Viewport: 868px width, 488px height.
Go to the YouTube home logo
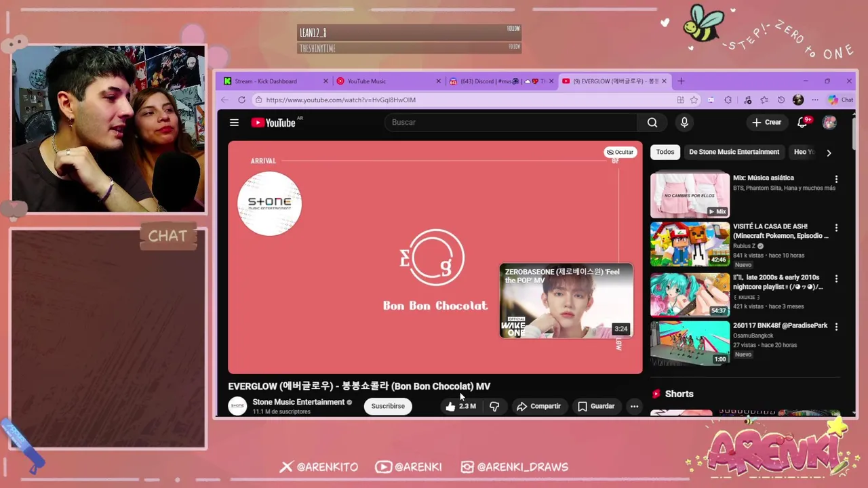(x=273, y=123)
